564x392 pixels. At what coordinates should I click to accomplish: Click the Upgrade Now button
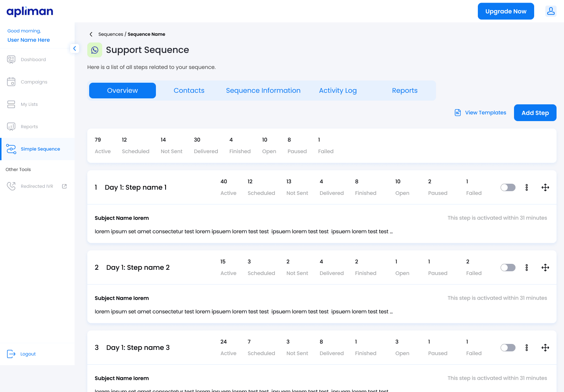click(506, 11)
